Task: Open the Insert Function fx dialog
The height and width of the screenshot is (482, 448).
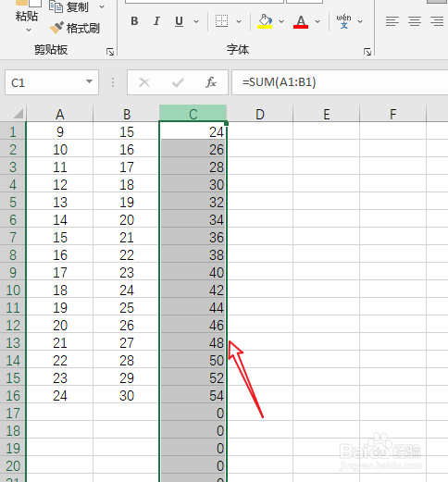Action: coord(211,82)
